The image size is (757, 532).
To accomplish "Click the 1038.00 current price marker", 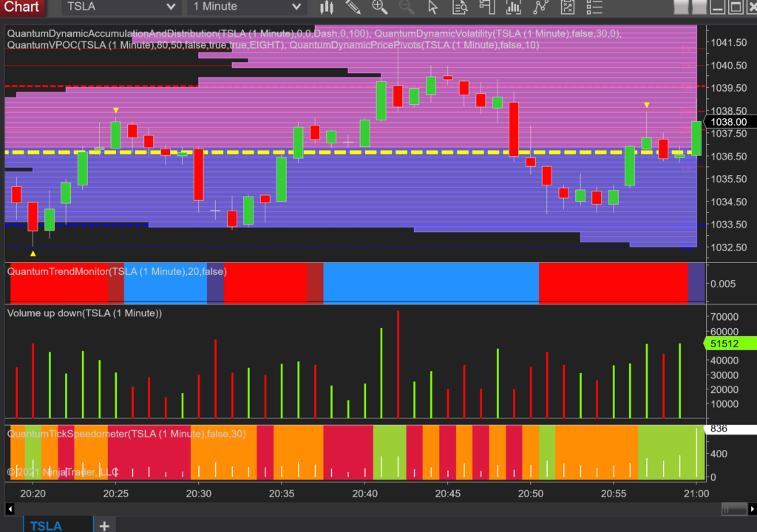I will click(730, 122).
